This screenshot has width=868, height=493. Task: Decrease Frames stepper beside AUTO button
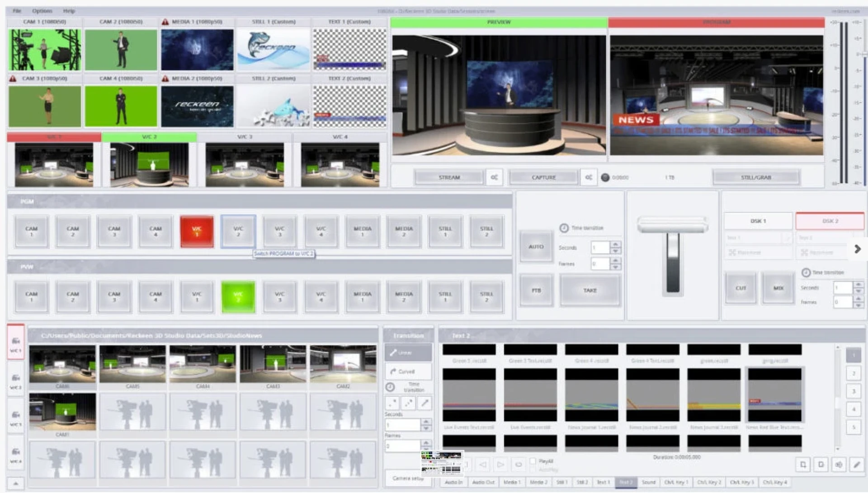coord(615,267)
